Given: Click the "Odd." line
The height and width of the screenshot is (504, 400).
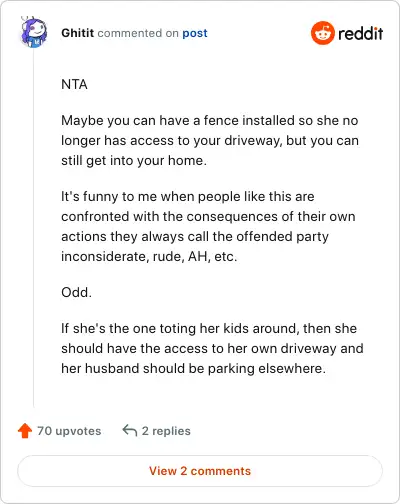Looking at the screenshot, I should tap(76, 292).
